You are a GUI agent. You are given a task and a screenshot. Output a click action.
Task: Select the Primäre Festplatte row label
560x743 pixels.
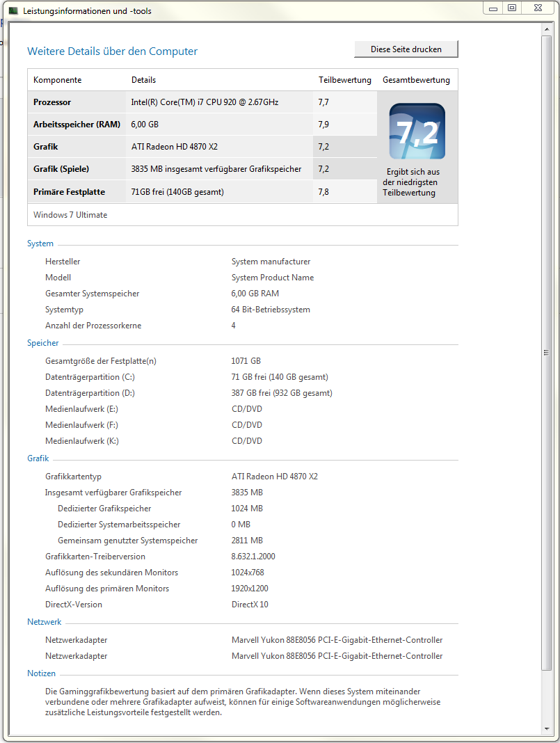pyautogui.click(x=69, y=192)
